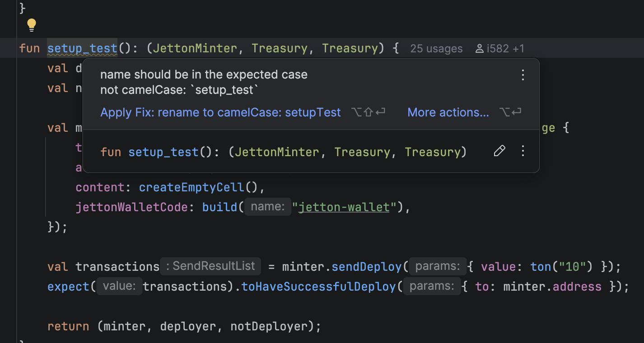Screen dimensions: 644x343
Task: Click the yellow lightbulb quick-fix icon
Action: coord(31,25)
